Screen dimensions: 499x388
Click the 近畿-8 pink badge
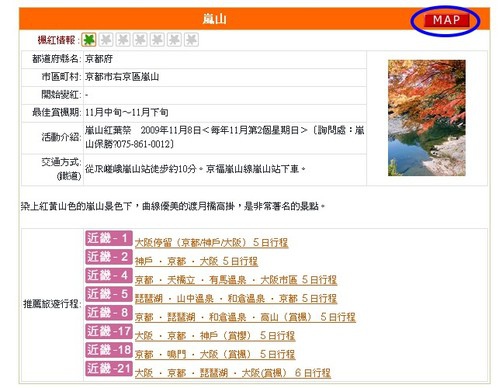[108, 313]
